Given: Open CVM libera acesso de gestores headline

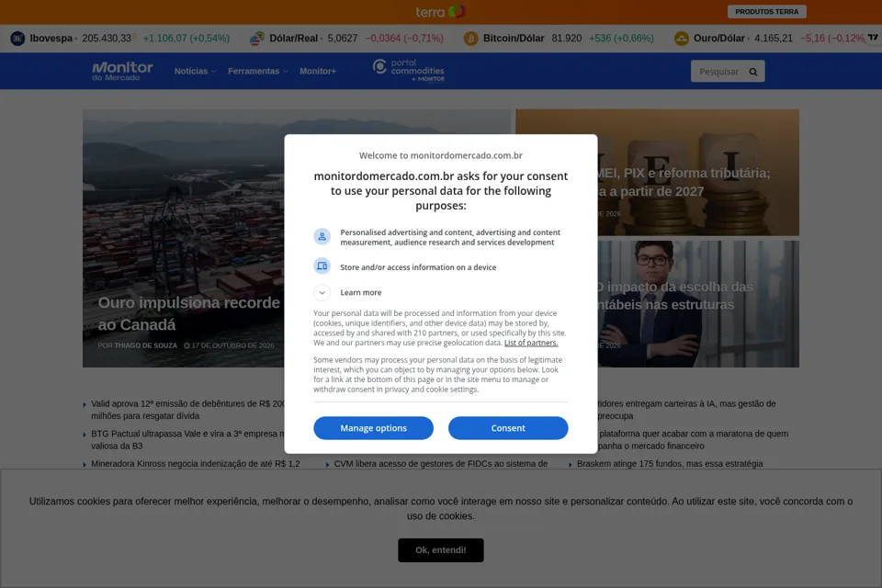Looking at the screenshot, I should (440, 464).
